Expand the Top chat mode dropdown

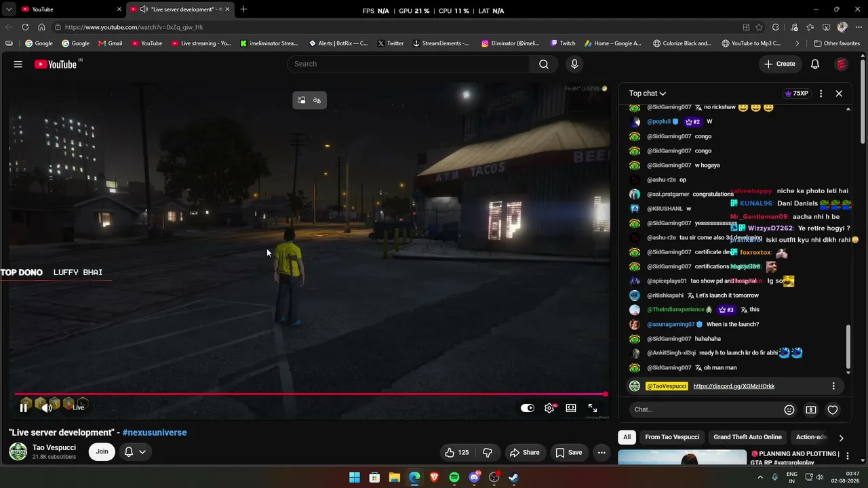coord(648,94)
